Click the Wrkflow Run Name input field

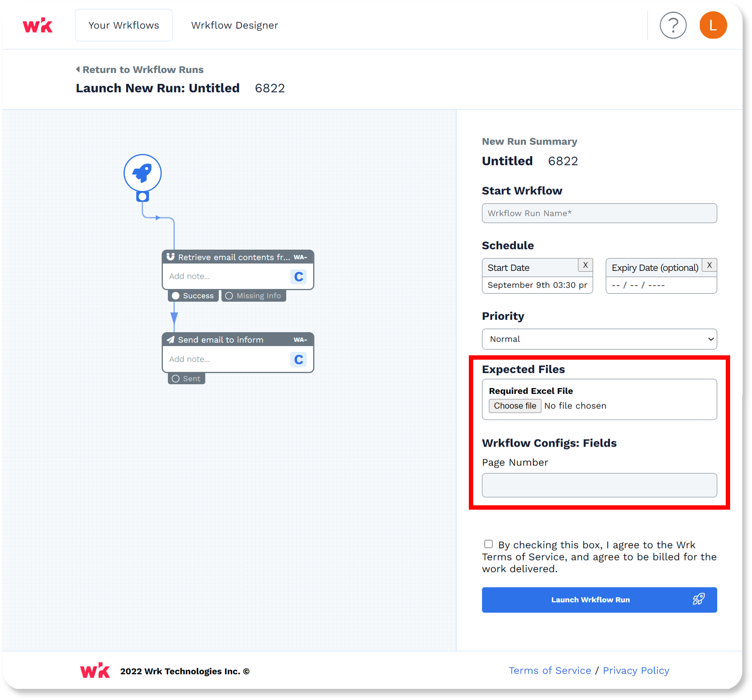(x=599, y=213)
